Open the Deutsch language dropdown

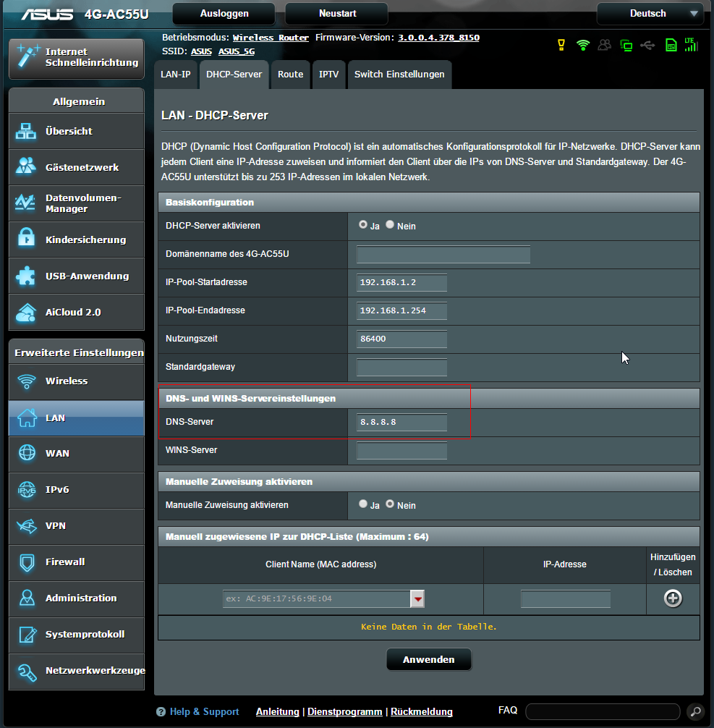(x=649, y=14)
